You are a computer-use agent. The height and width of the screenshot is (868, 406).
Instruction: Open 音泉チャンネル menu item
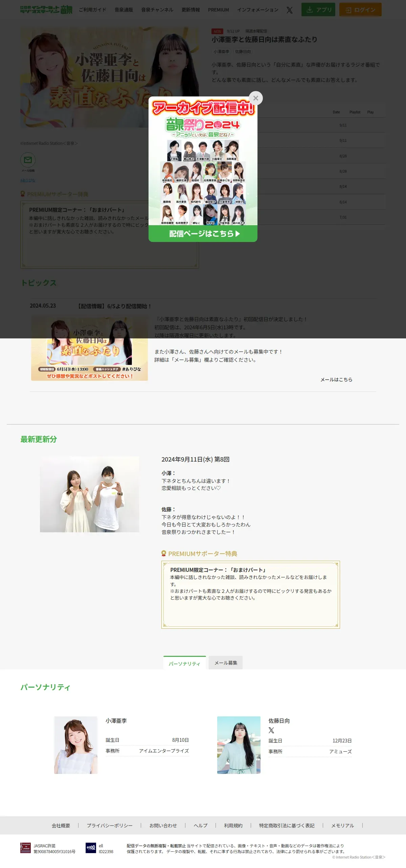point(157,10)
